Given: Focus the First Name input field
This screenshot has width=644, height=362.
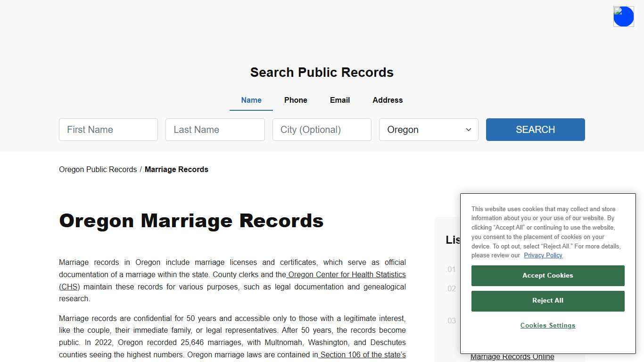Looking at the screenshot, I should coord(108,130).
